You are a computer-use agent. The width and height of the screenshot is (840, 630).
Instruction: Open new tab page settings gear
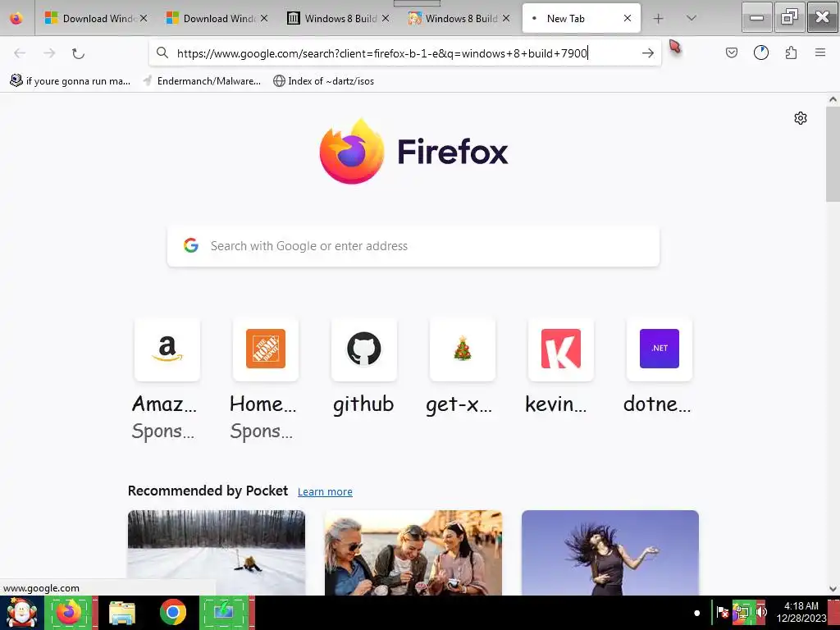(x=801, y=118)
